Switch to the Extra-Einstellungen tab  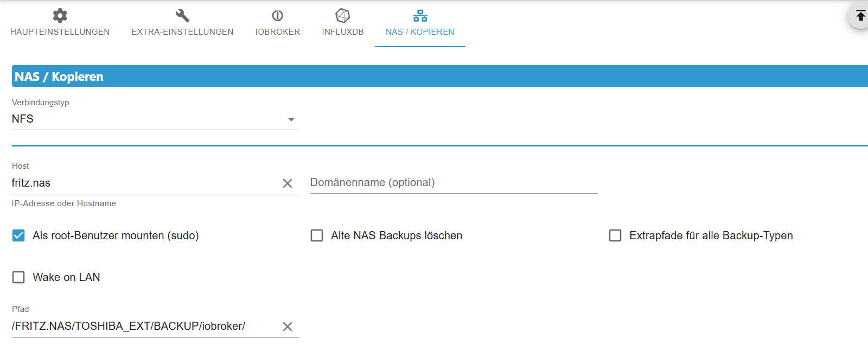pos(182,24)
